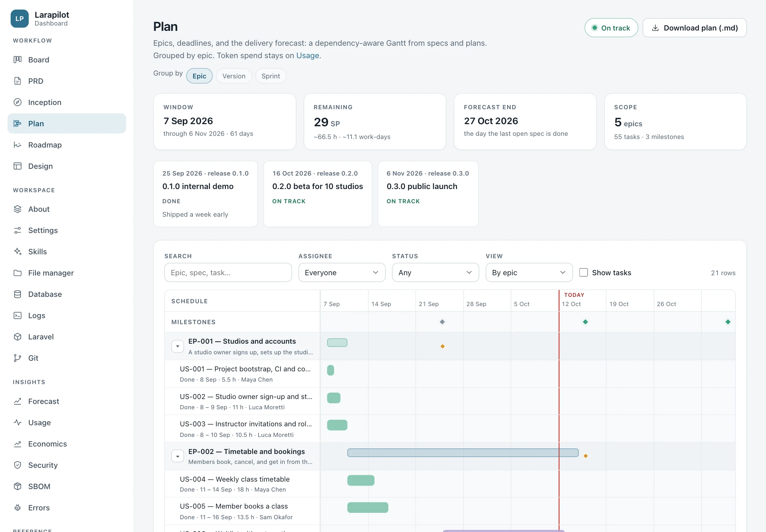This screenshot has height=532, width=766.
Task: Enable the Show tasks checkbox
Action: [583, 272]
